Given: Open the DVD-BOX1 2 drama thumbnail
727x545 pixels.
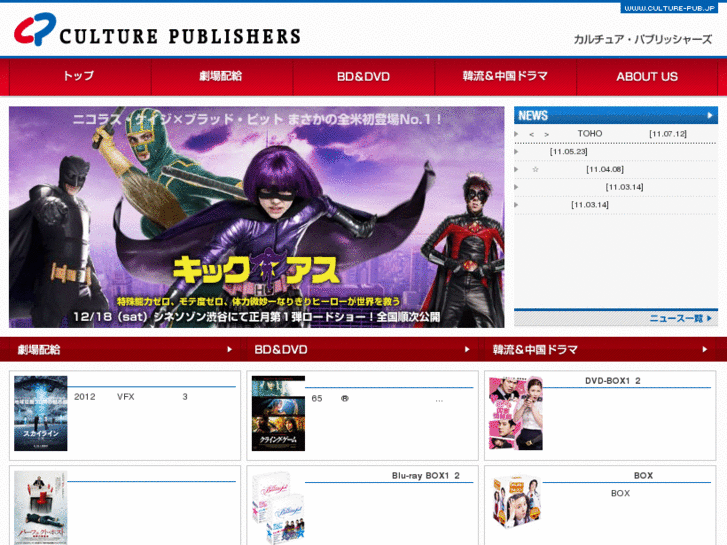Looking at the screenshot, I should click(x=516, y=413).
